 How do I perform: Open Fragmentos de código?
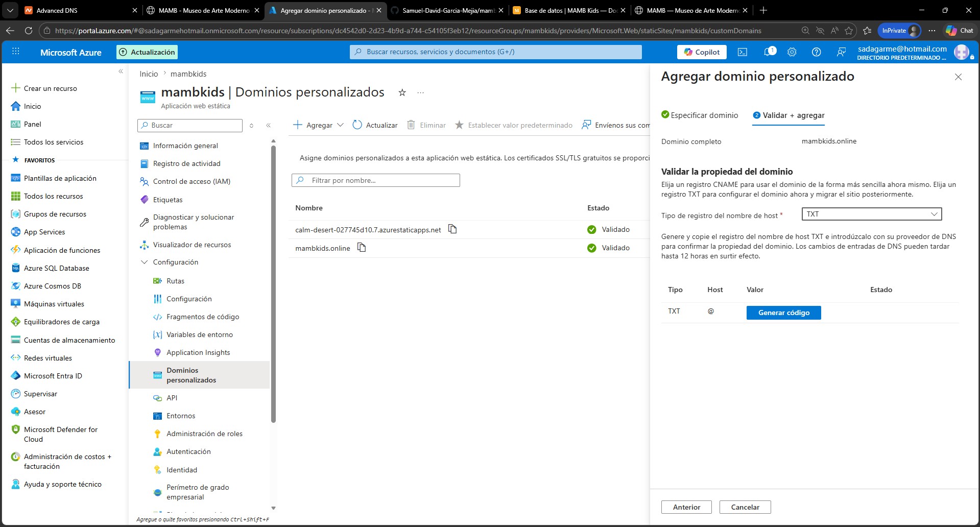[203, 317]
